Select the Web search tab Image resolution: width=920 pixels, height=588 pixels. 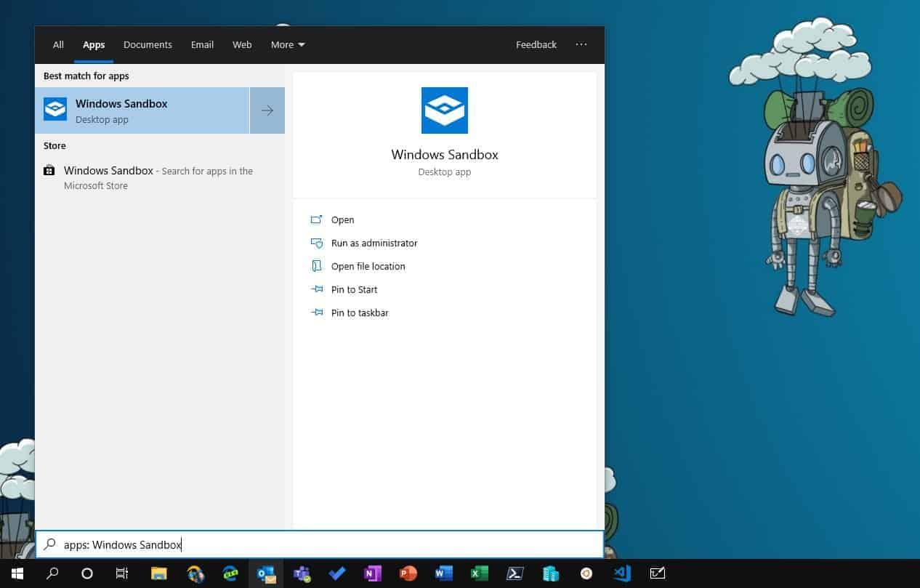click(x=242, y=45)
